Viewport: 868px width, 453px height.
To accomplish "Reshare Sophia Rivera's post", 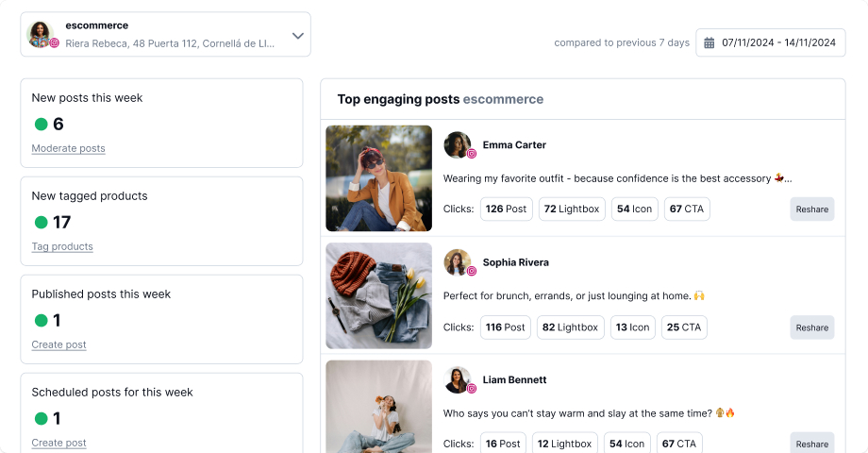I will (x=812, y=327).
